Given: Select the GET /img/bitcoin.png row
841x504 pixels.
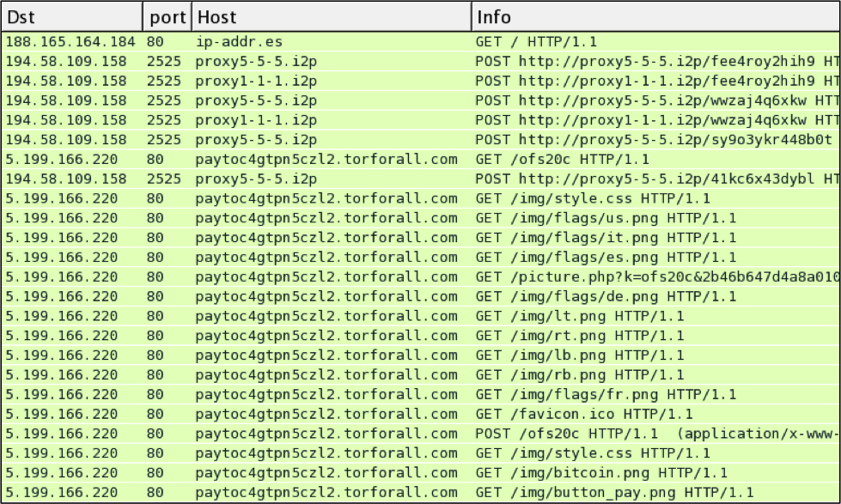Looking at the screenshot, I should [421, 472].
